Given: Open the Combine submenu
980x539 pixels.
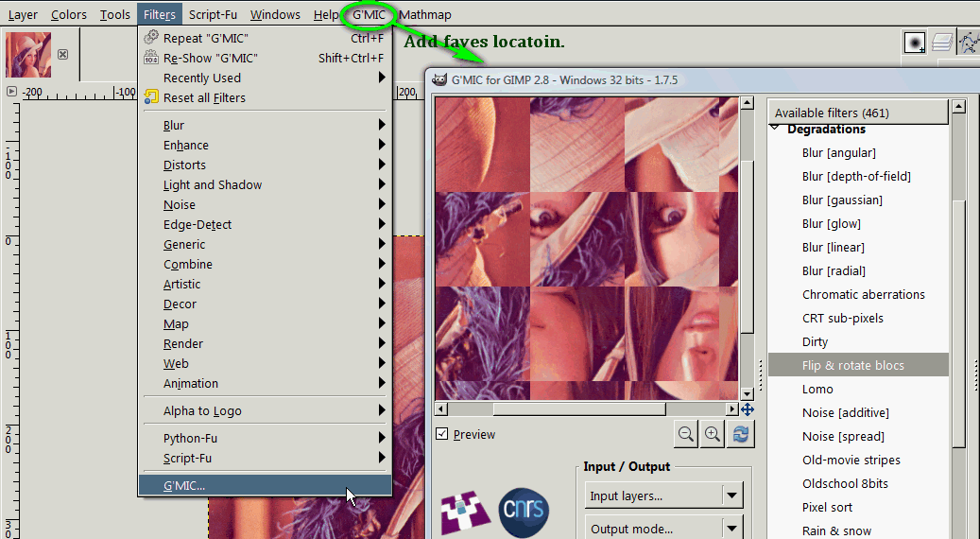Looking at the screenshot, I should [x=266, y=265].
